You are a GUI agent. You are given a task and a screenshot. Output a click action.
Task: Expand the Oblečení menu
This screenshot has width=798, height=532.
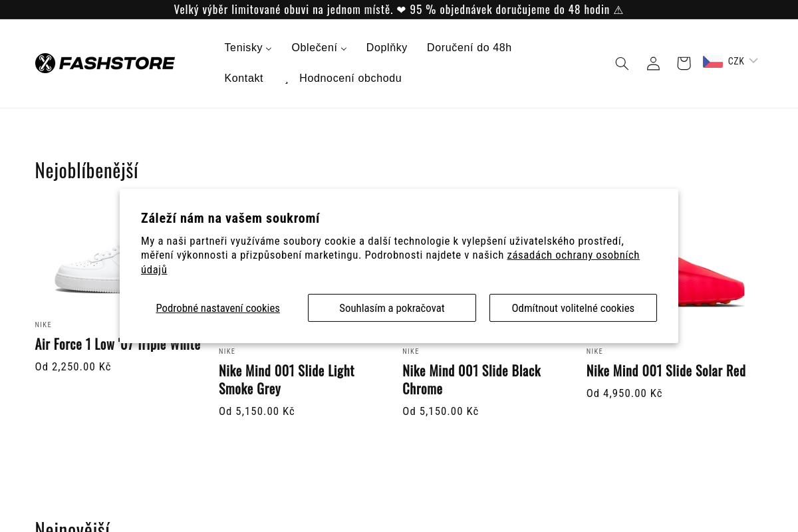pyautogui.click(x=319, y=48)
